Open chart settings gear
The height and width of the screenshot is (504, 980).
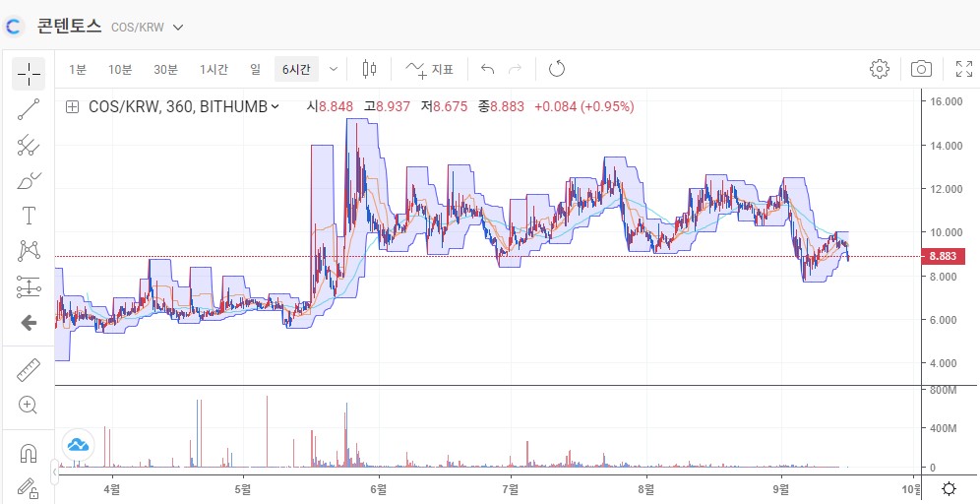[880, 69]
